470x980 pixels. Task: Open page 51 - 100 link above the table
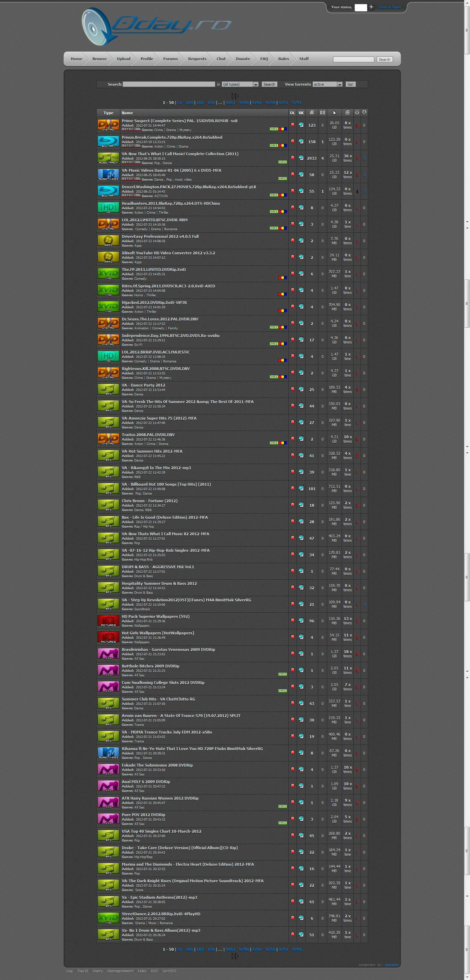tap(185, 102)
